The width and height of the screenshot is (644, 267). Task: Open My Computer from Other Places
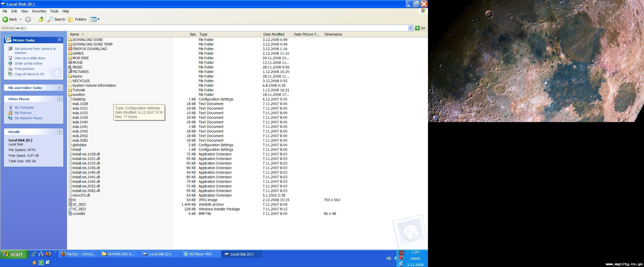click(24, 107)
